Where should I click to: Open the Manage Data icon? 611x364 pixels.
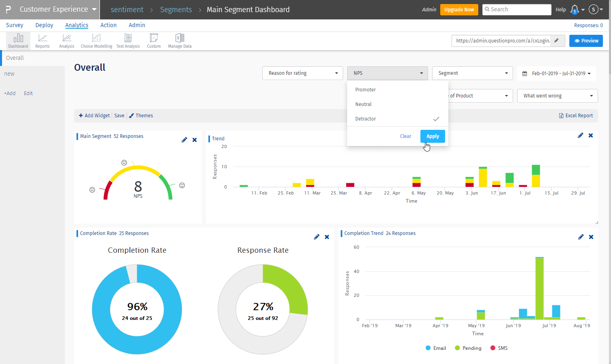[x=180, y=41]
